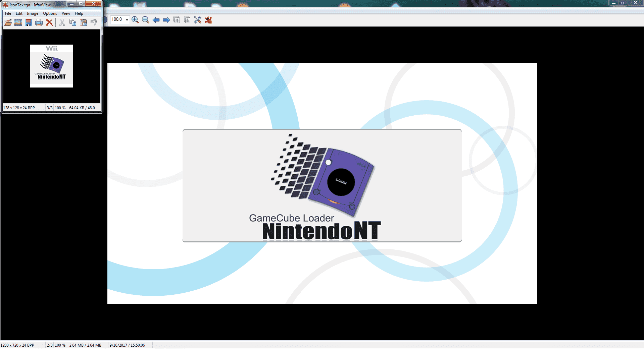This screenshot has width=644, height=349.
Task: Click the large GameCube Loader NintendoNT banner image
Action: [322, 183]
